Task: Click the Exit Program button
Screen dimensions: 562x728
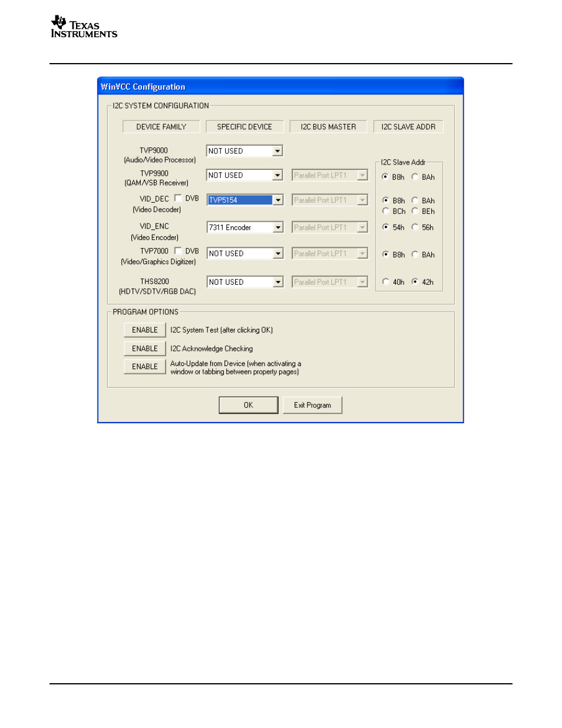Action: (312, 405)
